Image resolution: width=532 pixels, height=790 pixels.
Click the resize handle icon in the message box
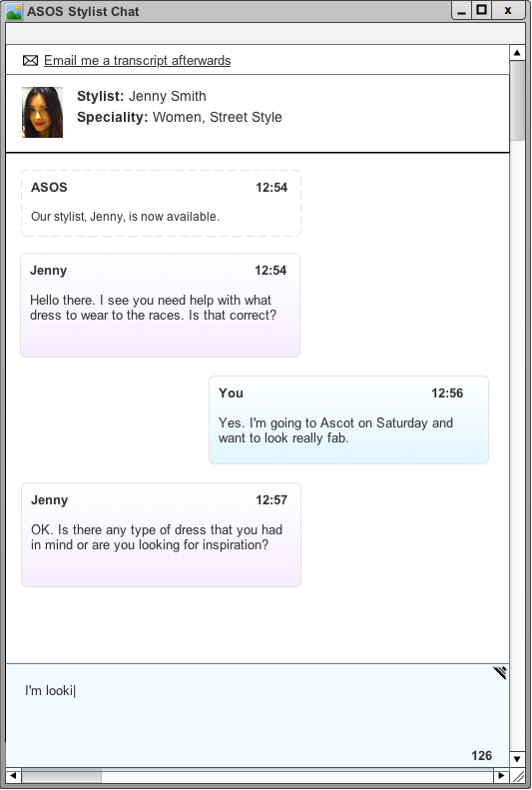tap(500, 672)
